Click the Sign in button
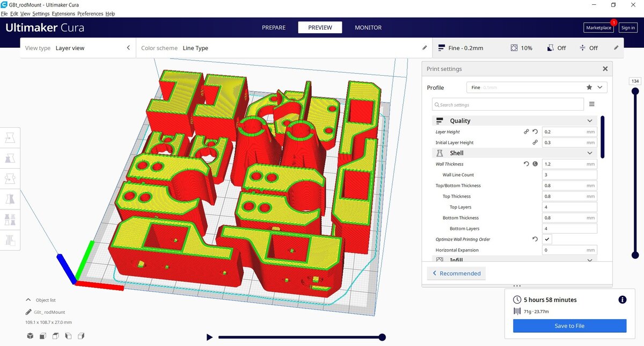 click(x=628, y=27)
